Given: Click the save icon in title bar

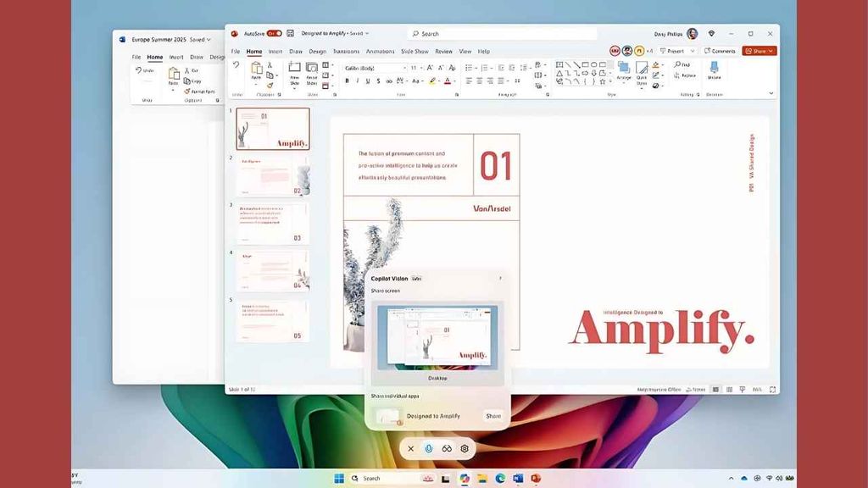Looking at the screenshot, I should [291, 34].
